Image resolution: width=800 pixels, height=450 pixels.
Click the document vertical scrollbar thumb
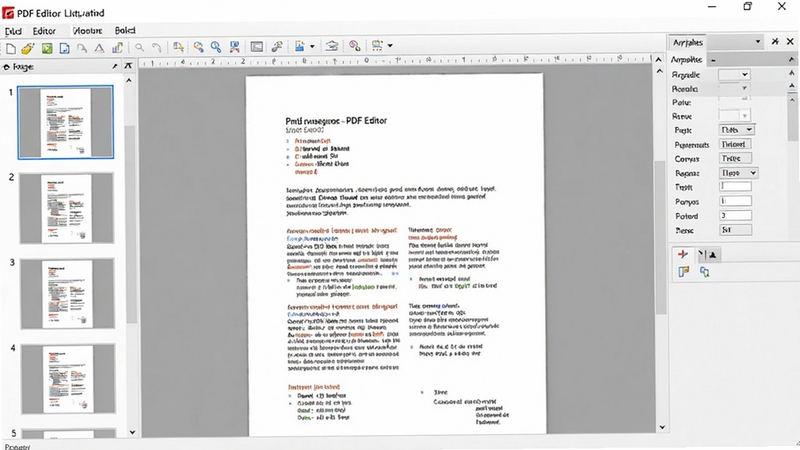661,237
